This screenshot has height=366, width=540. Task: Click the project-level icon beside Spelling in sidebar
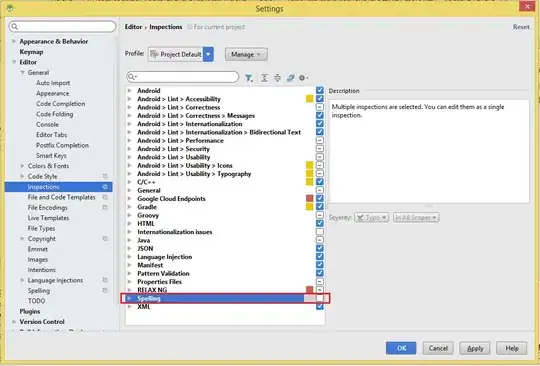click(x=105, y=291)
